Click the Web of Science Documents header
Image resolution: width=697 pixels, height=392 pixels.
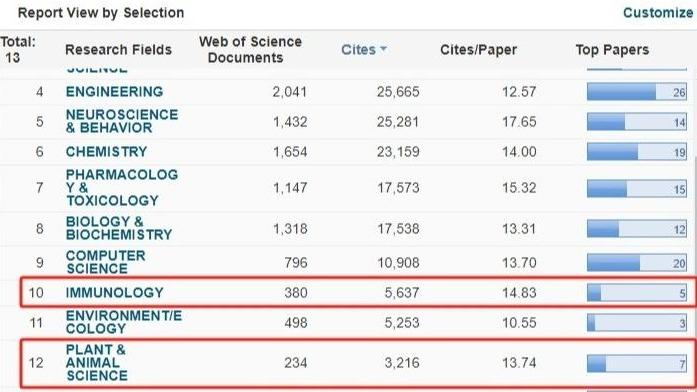pyautogui.click(x=250, y=49)
